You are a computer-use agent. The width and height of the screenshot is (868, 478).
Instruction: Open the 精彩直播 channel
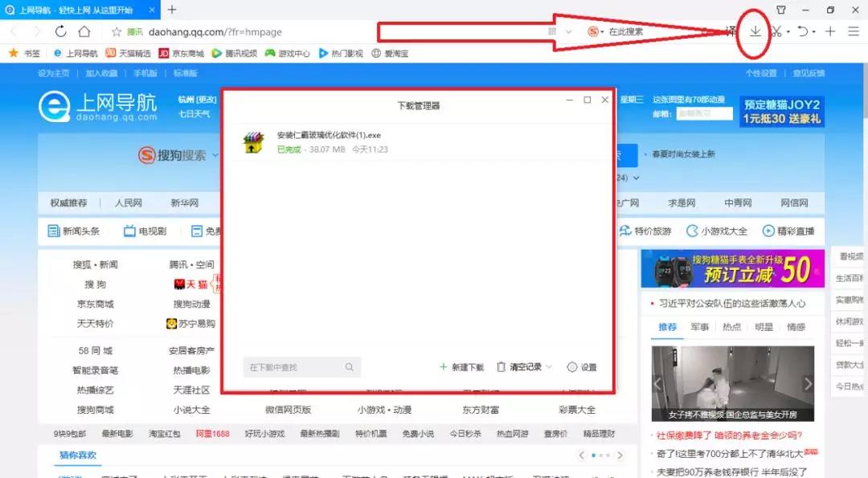788,231
